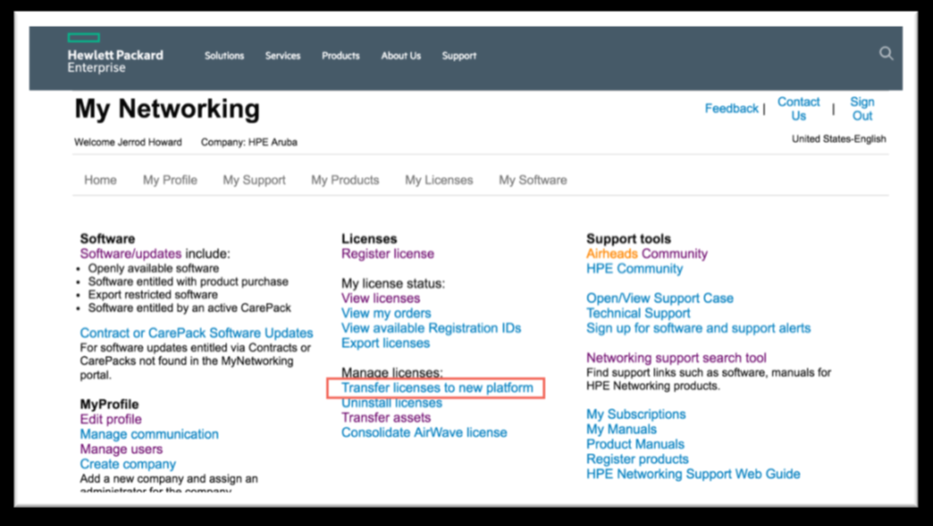The height and width of the screenshot is (526, 933).
Task: Open HPE Networking Support Web Guide
Action: tap(693, 474)
